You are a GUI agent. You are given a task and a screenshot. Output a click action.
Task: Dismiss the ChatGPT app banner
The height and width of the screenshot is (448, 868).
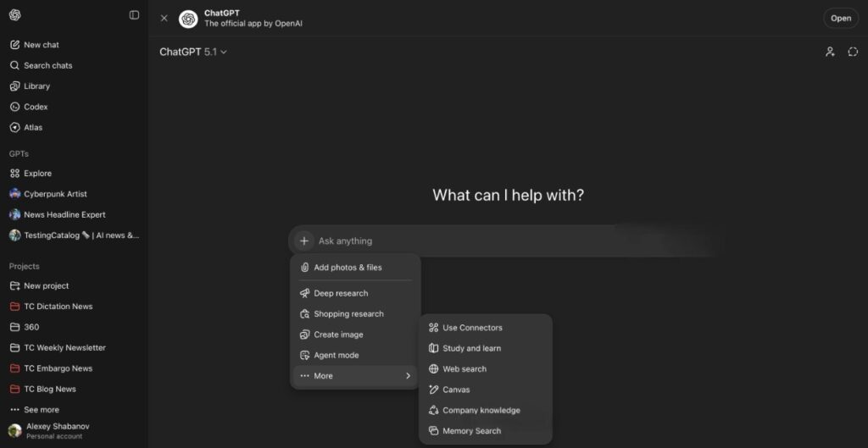pyautogui.click(x=164, y=19)
